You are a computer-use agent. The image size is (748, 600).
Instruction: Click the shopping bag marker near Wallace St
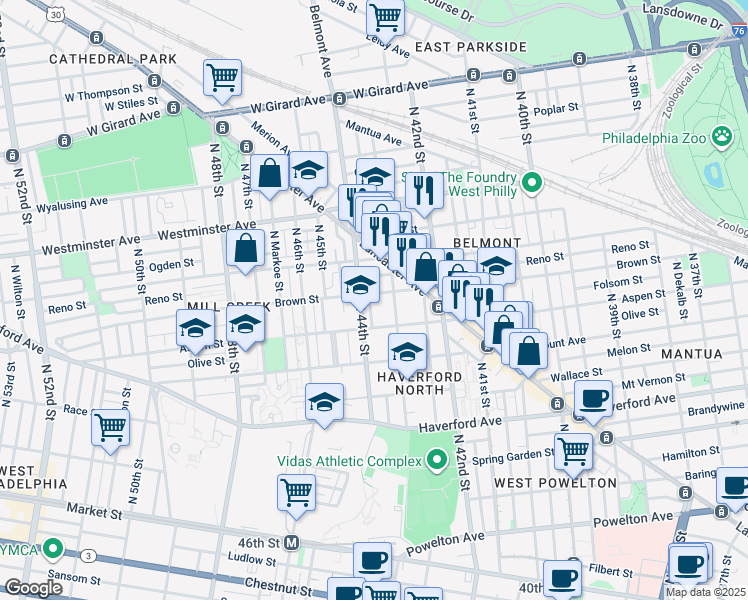528,353
